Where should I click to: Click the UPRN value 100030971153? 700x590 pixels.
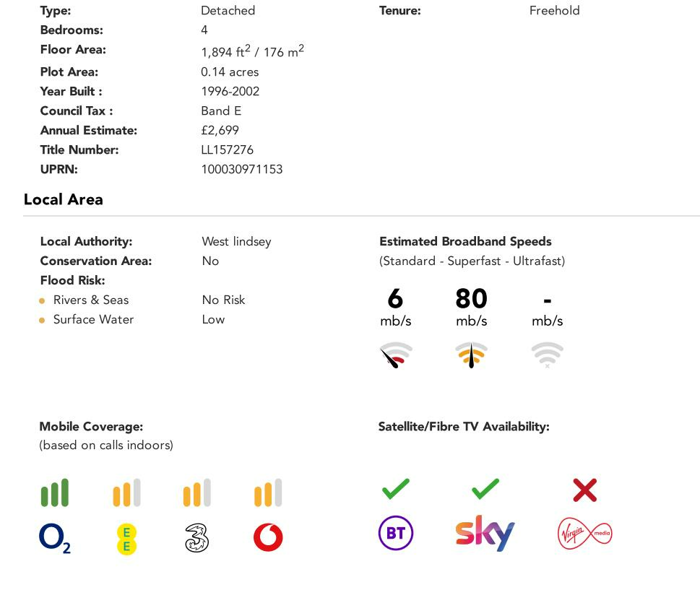click(241, 170)
